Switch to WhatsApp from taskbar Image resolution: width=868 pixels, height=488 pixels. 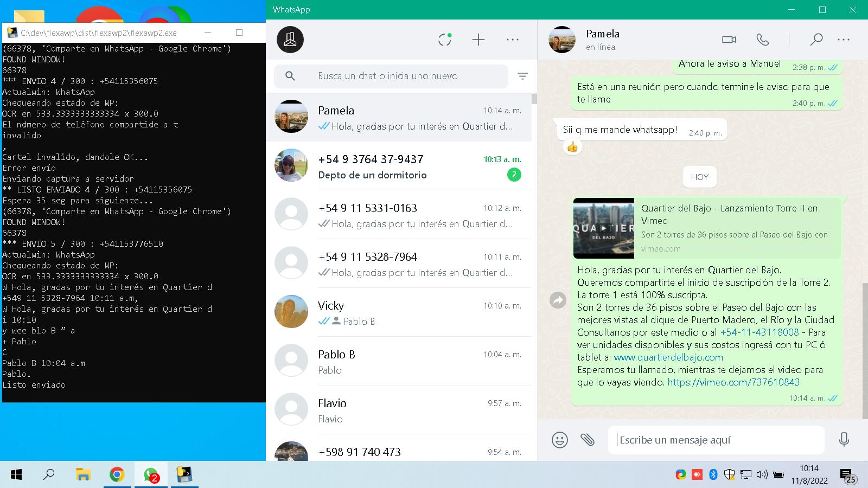point(151,475)
